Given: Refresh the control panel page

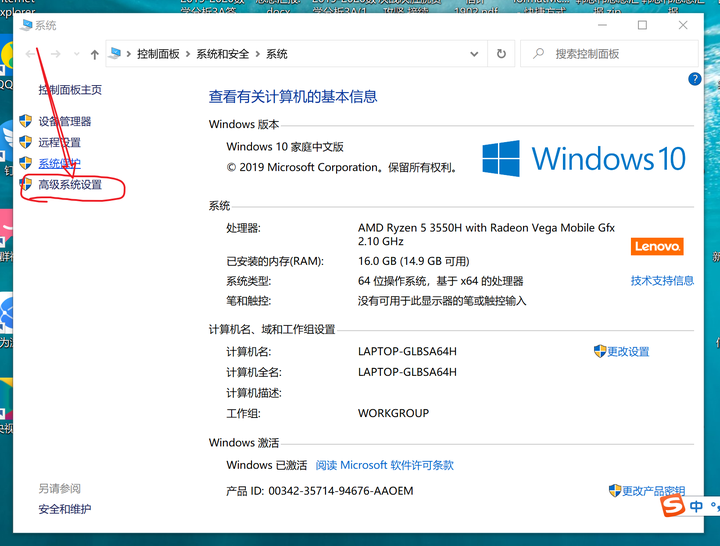Looking at the screenshot, I should tap(501, 54).
